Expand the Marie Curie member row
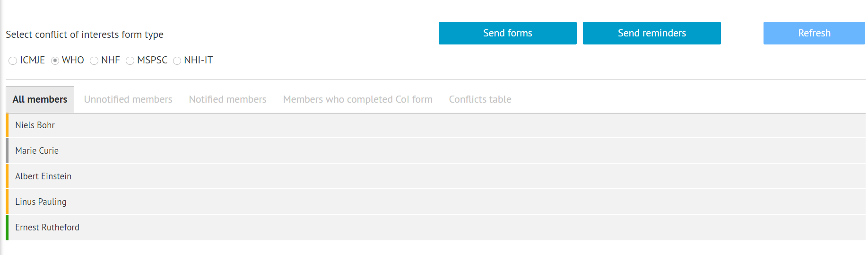The width and height of the screenshot is (868, 255). tap(37, 151)
